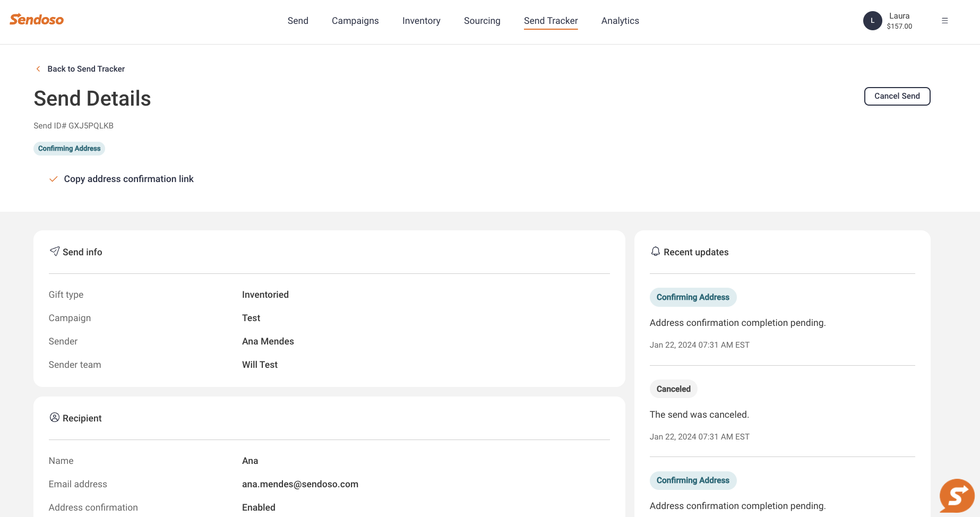Click the Laura avatar circle
This screenshot has width=980, height=517.
872,21
